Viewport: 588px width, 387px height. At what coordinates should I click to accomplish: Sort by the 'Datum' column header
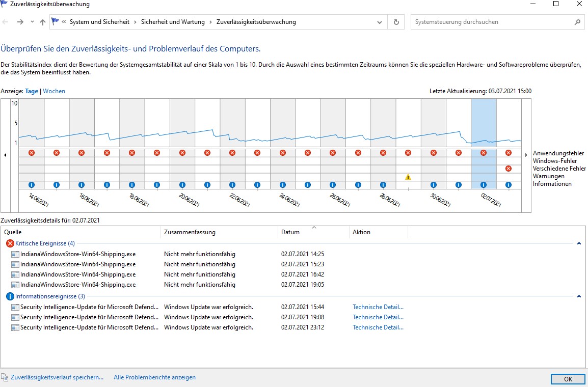click(x=313, y=232)
